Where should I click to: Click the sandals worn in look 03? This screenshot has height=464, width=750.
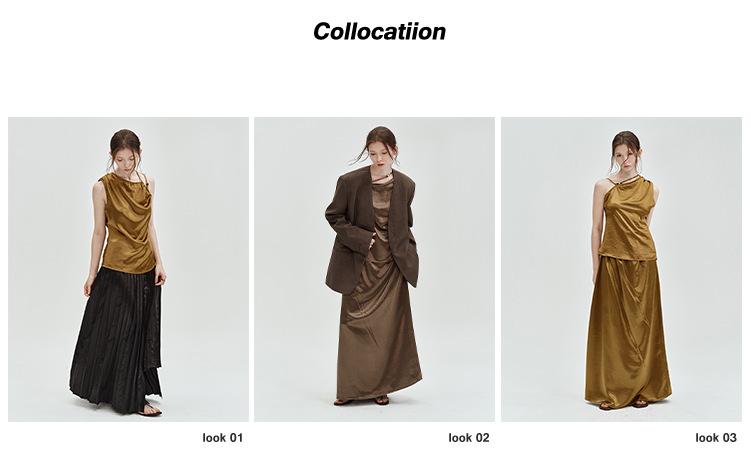tap(623, 405)
